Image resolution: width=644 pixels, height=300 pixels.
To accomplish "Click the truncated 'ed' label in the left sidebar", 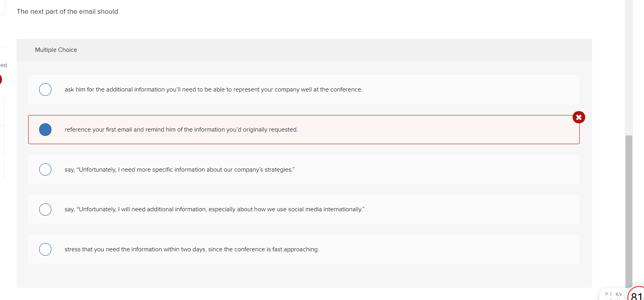I will click(x=4, y=65).
